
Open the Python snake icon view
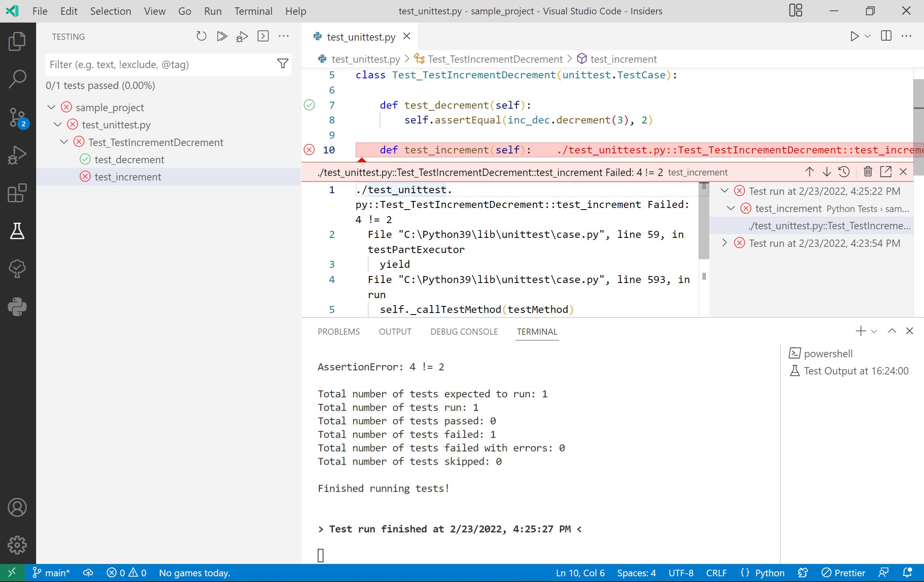click(17, 307)
